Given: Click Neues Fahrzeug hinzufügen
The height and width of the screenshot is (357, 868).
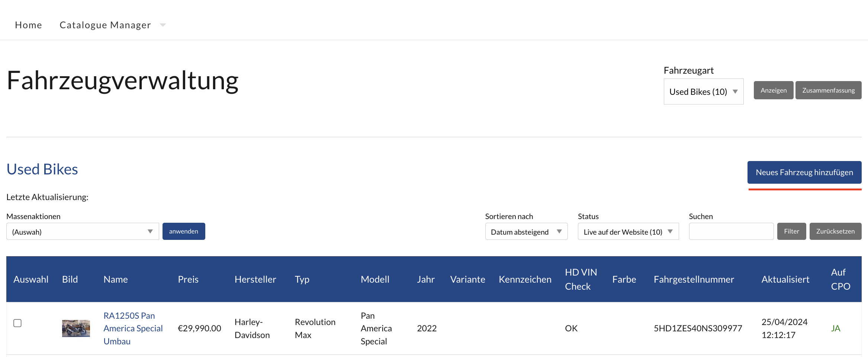Looking at the screenshot, I should [x=804, y=172].
